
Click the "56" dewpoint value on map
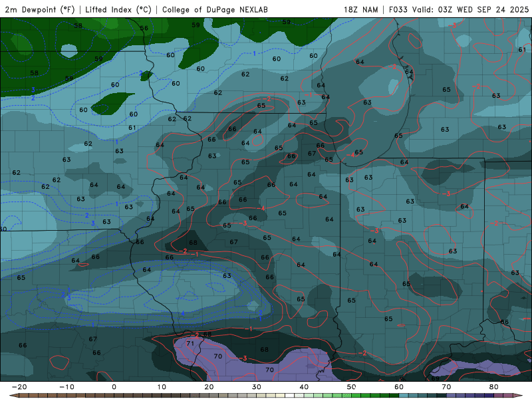(144, 28)
